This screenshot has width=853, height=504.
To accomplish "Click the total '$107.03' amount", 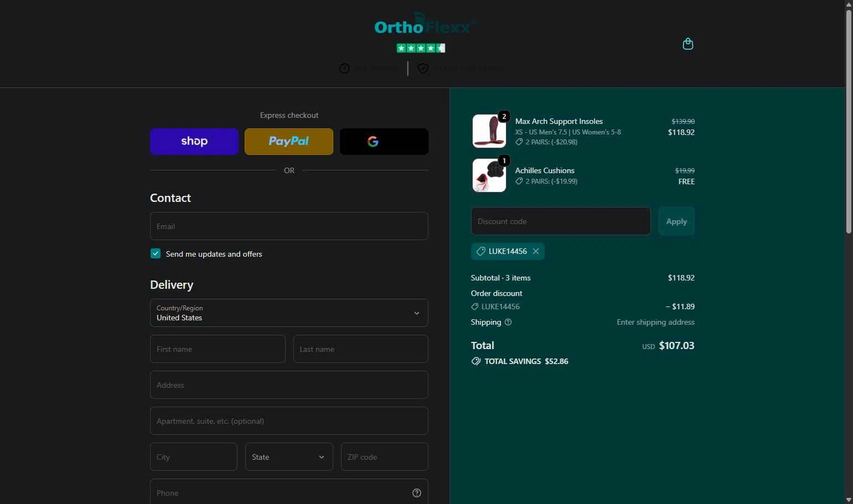I will (676, 346).
